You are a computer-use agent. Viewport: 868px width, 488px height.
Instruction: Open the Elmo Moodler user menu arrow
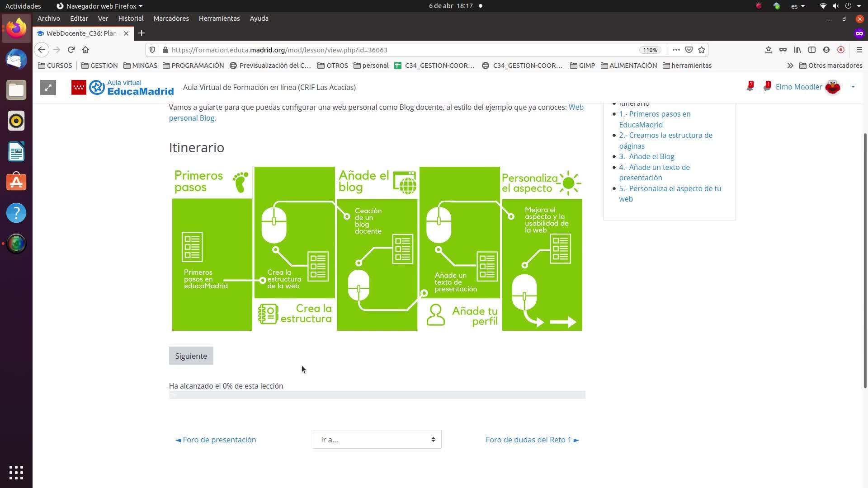point(853,87)
